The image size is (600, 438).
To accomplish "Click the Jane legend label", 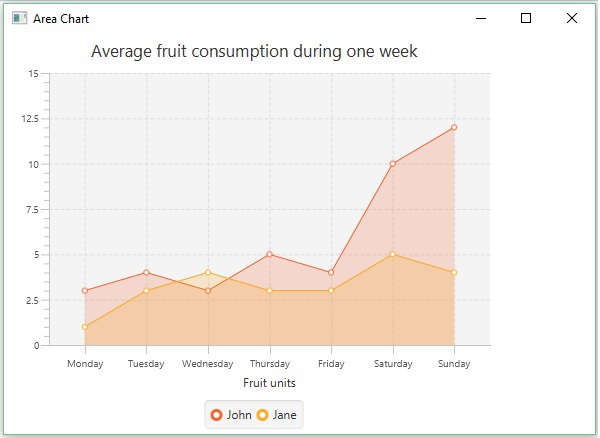I will (x=285, y=415).
